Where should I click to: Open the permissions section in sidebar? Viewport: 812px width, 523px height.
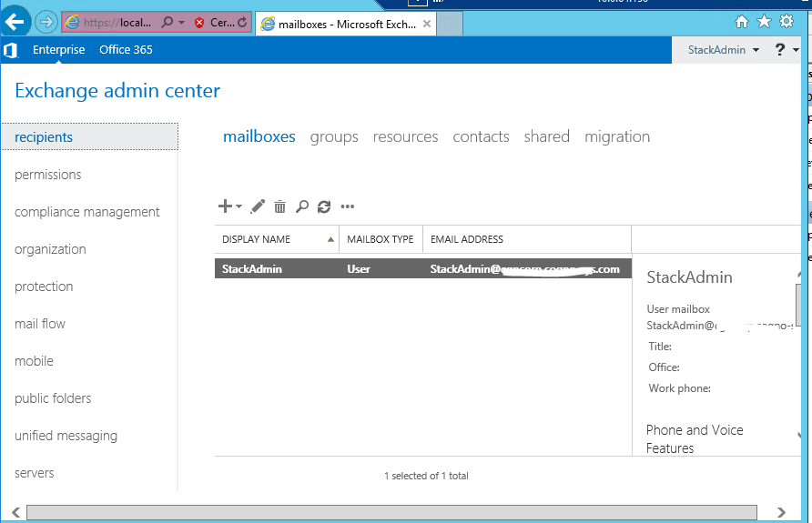(x=48, y=175)
